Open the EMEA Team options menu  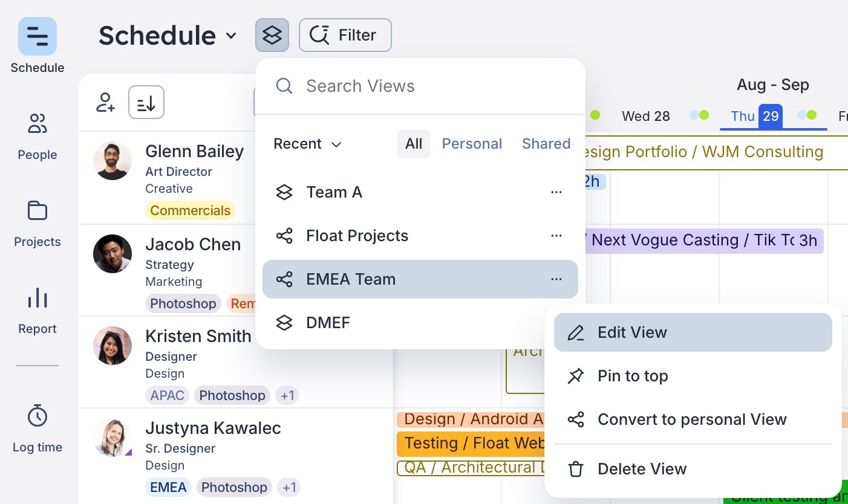tap(556, 279)
